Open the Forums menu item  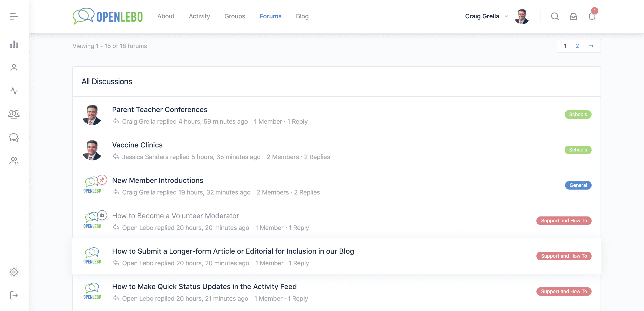click(x=270, y=16)
